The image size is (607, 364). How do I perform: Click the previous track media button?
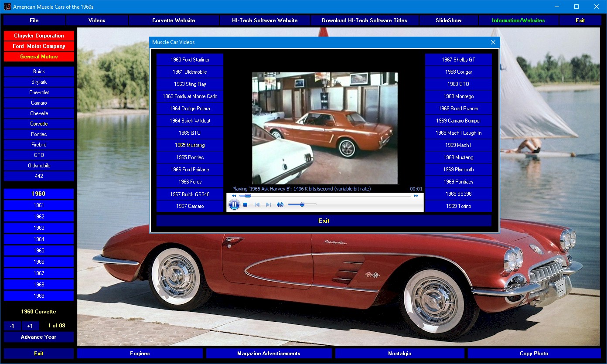257,204
